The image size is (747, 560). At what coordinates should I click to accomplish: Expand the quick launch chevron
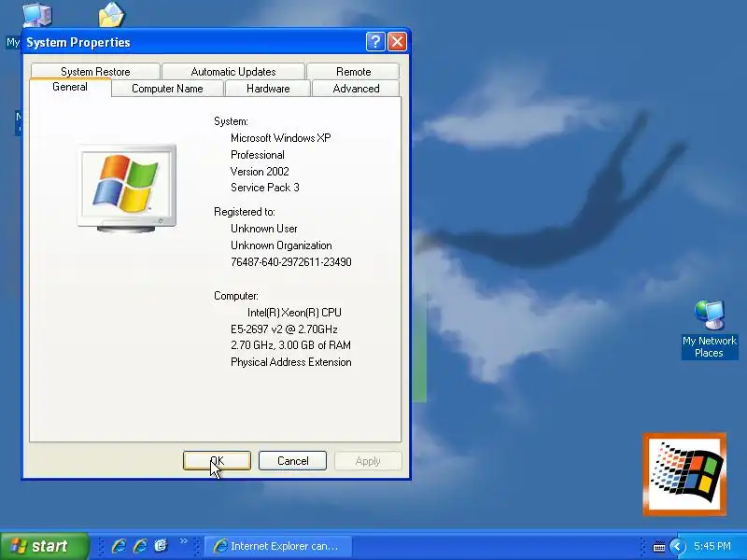tap(184, 541)
